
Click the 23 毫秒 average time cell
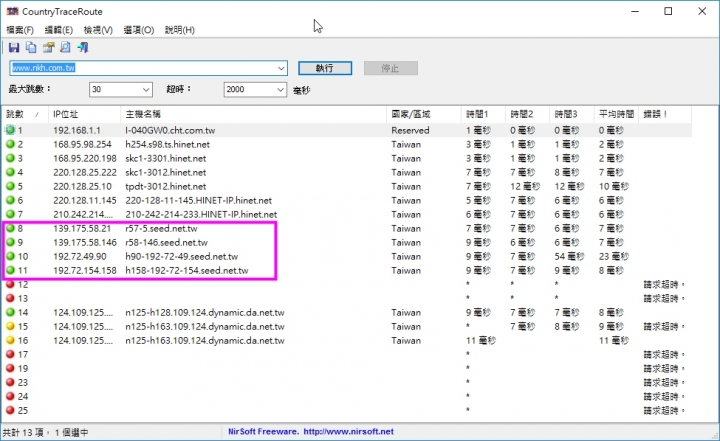coord(613,256)
